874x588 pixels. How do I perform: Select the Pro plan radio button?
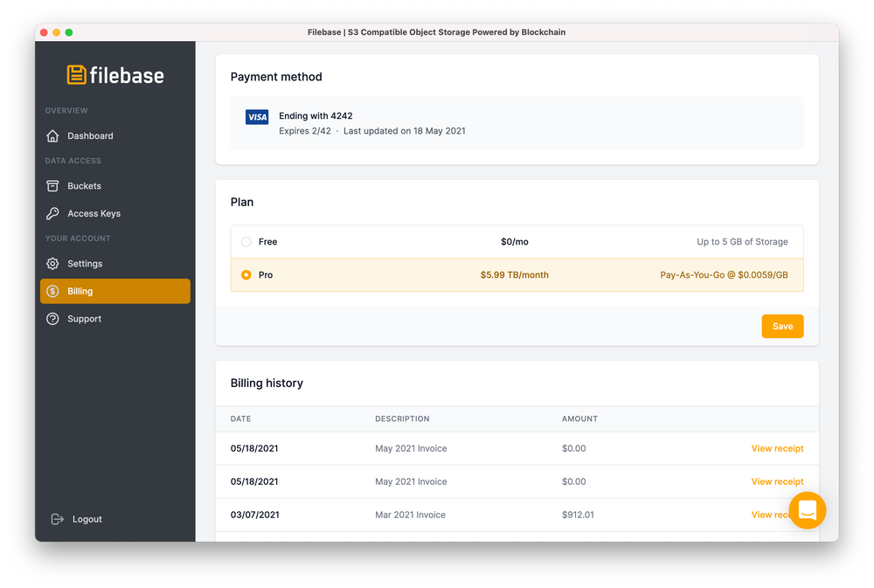pyautogui.click(x=246, y=274)
